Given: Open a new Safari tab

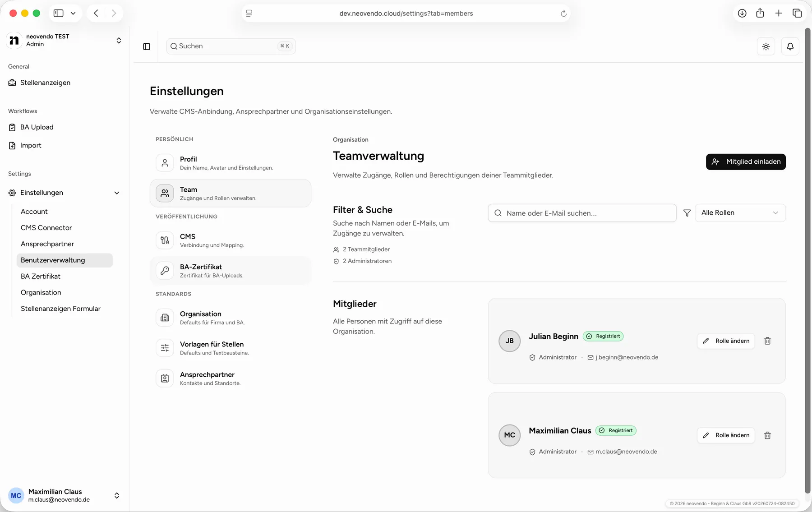Looking at the screenshot, I should click(779, 13).
